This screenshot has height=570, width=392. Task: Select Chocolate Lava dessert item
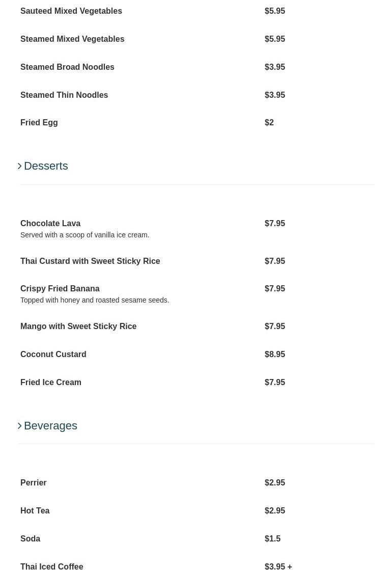(x=50, y=224)
